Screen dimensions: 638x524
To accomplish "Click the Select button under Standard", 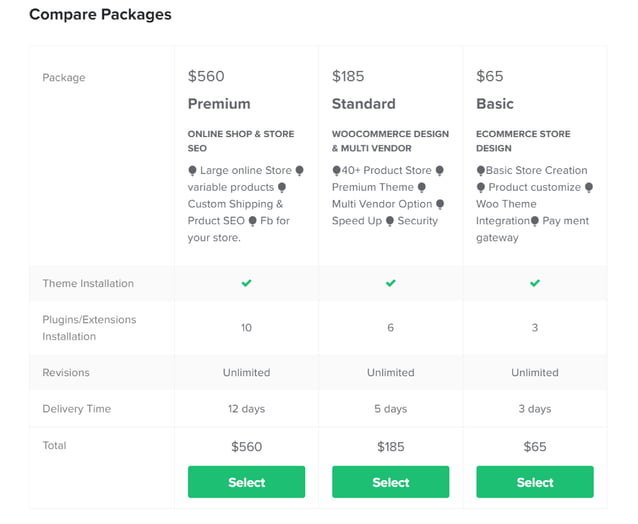I will click(x=390, y=482).
